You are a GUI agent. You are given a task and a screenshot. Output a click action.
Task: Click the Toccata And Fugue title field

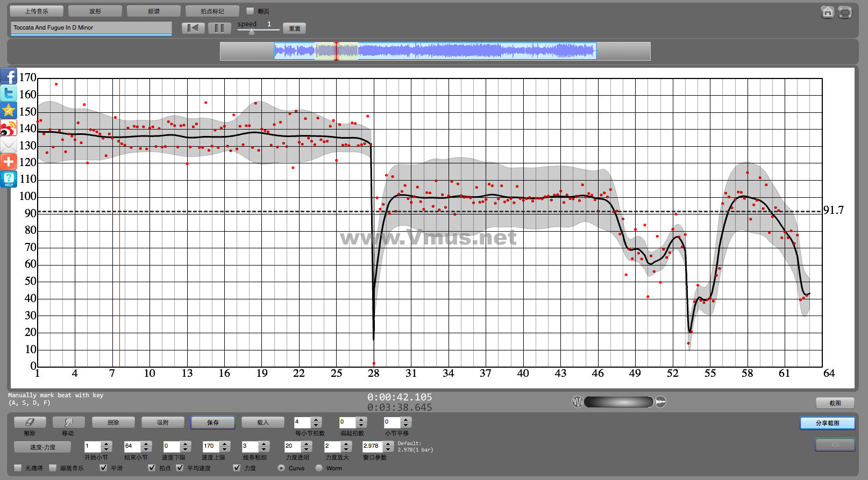pyautogui.click(x=91, y=28)
